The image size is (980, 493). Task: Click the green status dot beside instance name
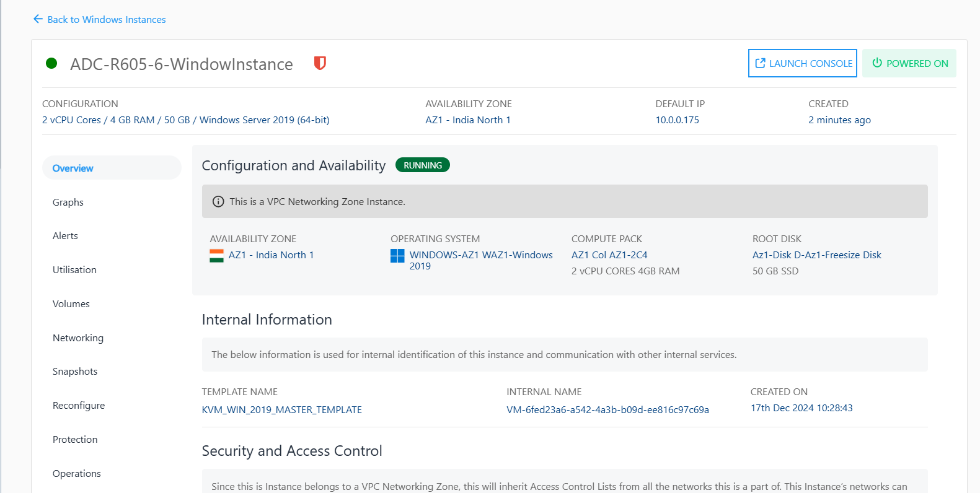click(51, 63)
